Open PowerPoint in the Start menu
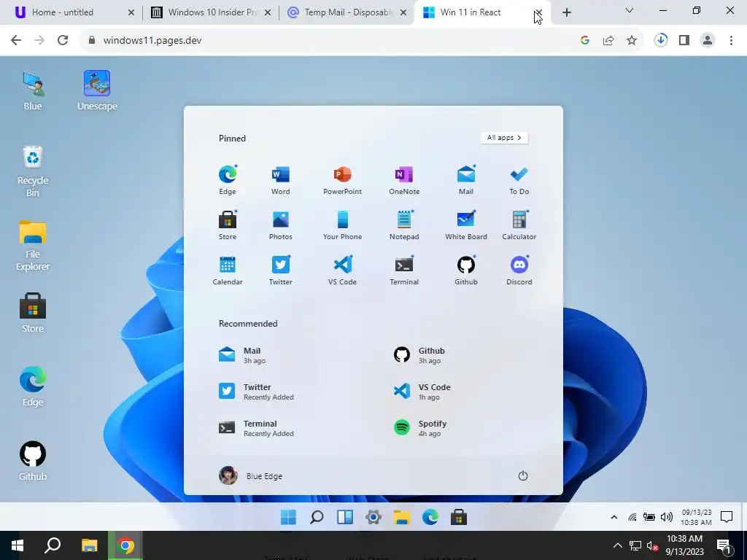747x560 pixels. [342, 179]
